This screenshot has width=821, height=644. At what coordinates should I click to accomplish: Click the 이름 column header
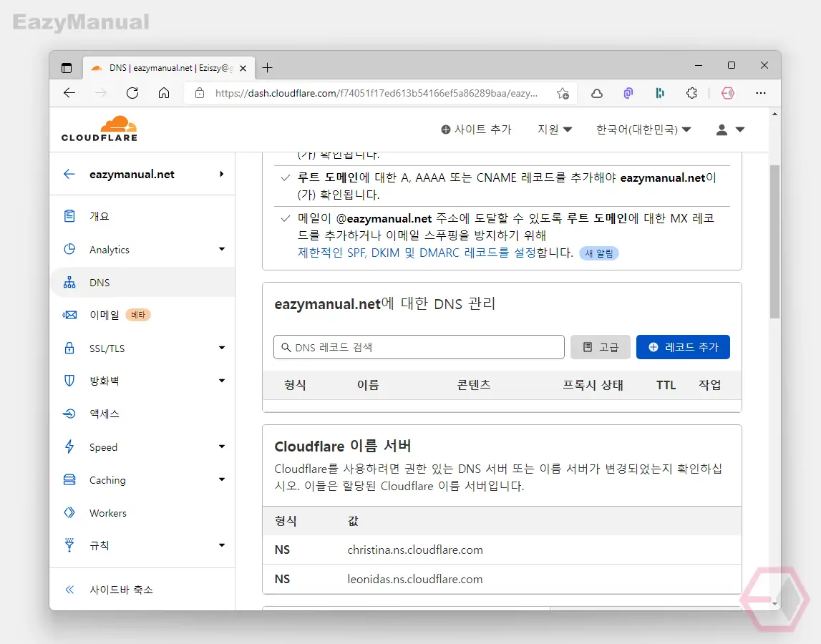[x=368, y=386]
